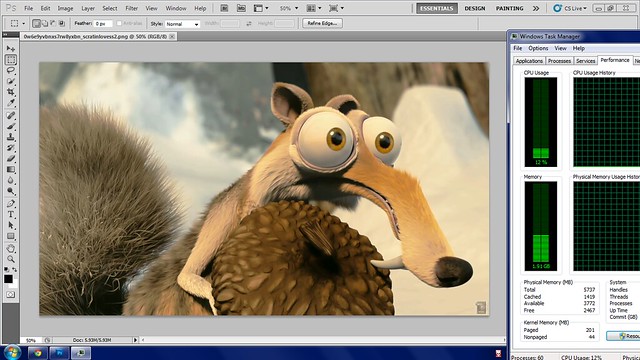Select the Lasso tool
This screenshot has height=360, width=640.
point(11,70)
